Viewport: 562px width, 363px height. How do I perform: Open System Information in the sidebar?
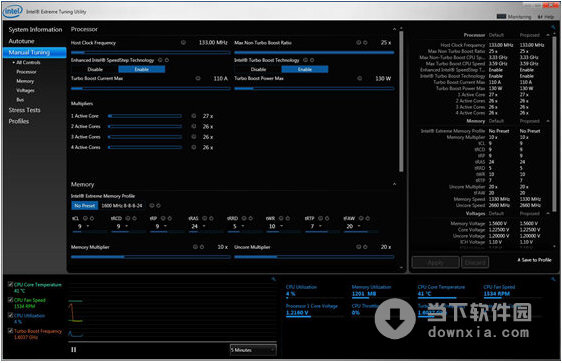pyautogui.click(x=35, y=29)
